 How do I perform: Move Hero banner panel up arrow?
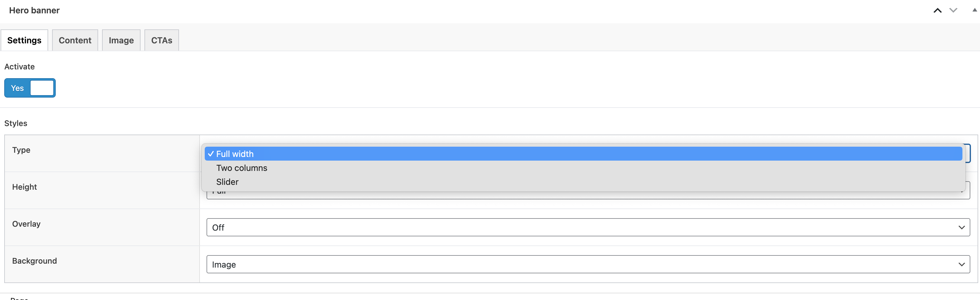tap(937, 10)
